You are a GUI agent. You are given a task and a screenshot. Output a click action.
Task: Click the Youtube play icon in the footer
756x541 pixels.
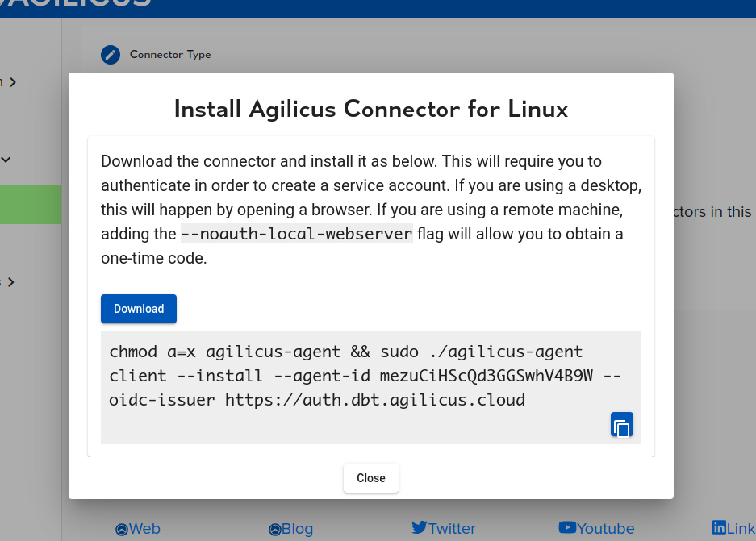point(567,528)
